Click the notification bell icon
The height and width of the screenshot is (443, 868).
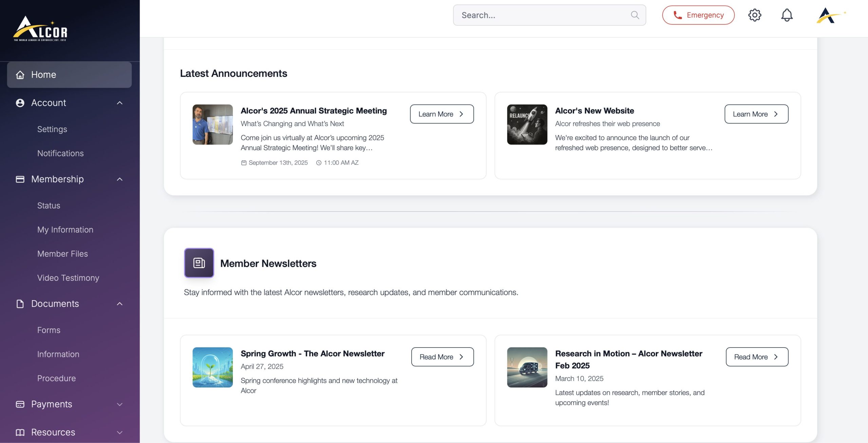coord(787,15)
